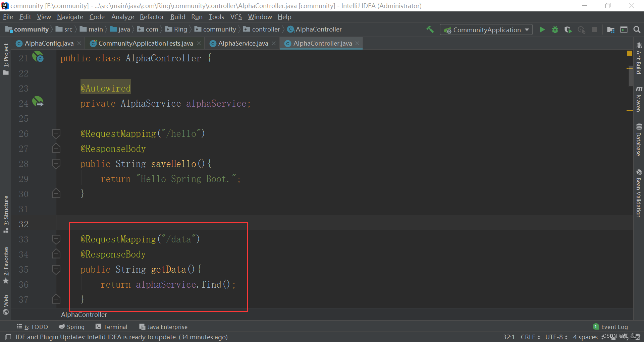Viewport: 644px width, 342px height.
Task: Click yellow inspection warning indicator square
Action: click(630, 53)
